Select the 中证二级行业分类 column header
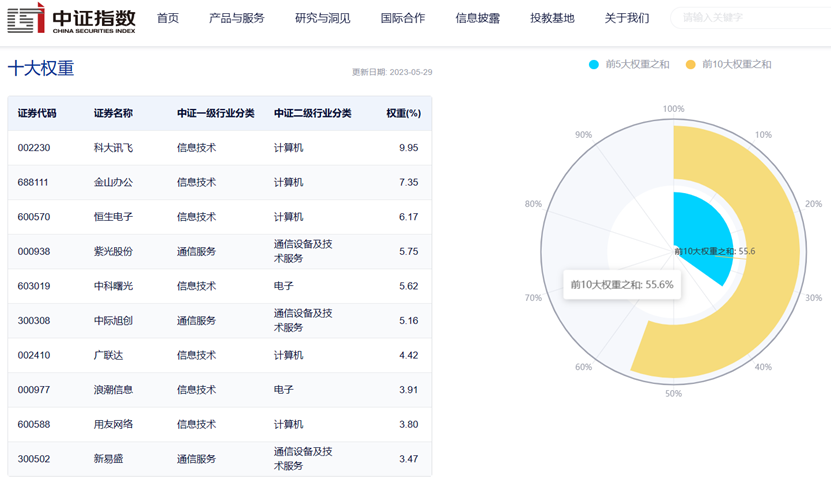This screenshot has width=831, height=483. tap(313, 113)
